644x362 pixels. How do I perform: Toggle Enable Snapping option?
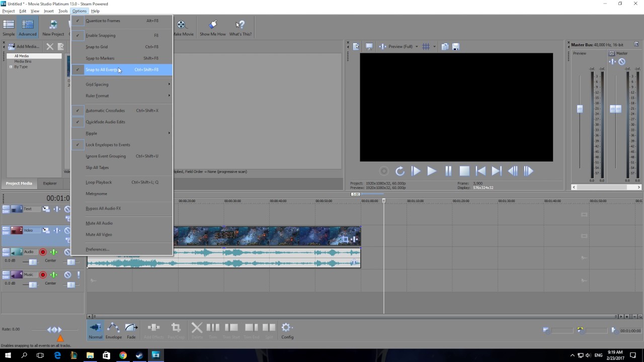122,35
